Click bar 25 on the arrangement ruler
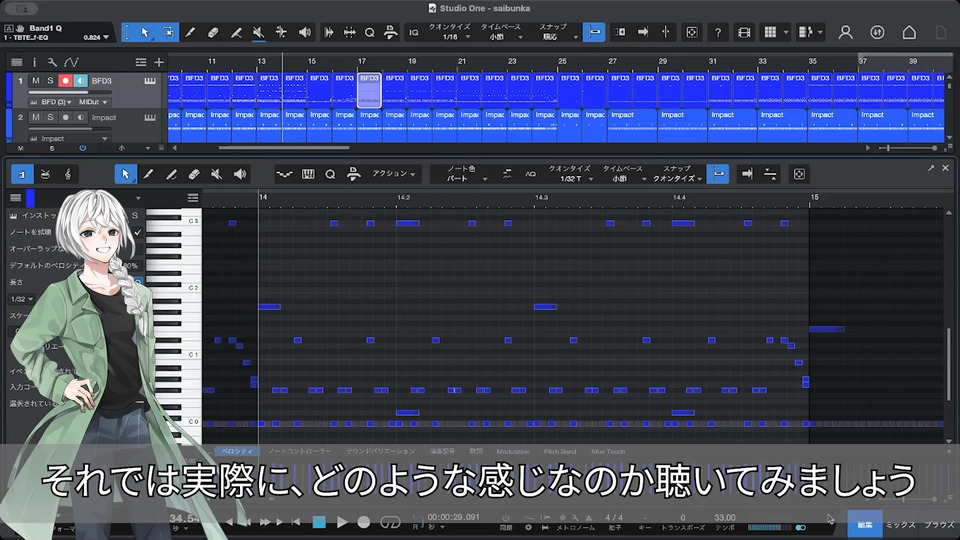960x540 pixels. (x=562, y=61)
